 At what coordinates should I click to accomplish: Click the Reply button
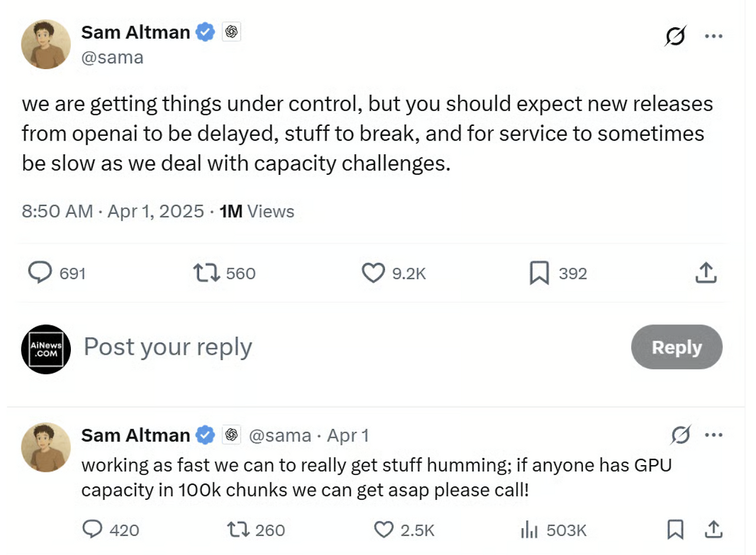point(676,348)
